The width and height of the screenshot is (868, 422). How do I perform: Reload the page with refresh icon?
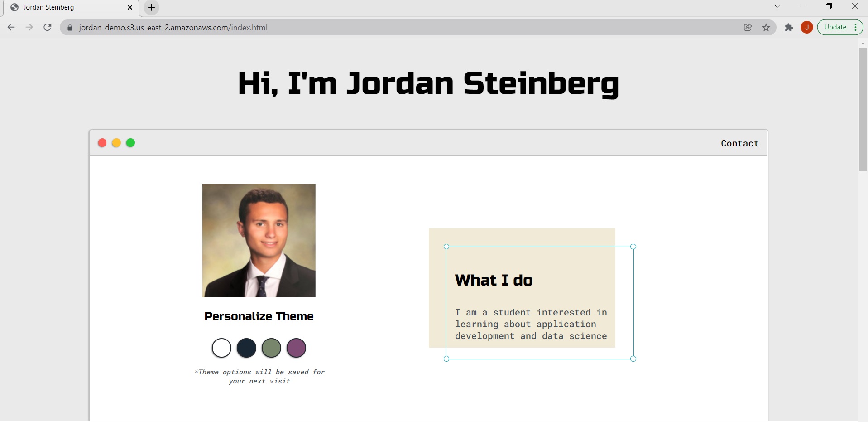tap(48, 27)
